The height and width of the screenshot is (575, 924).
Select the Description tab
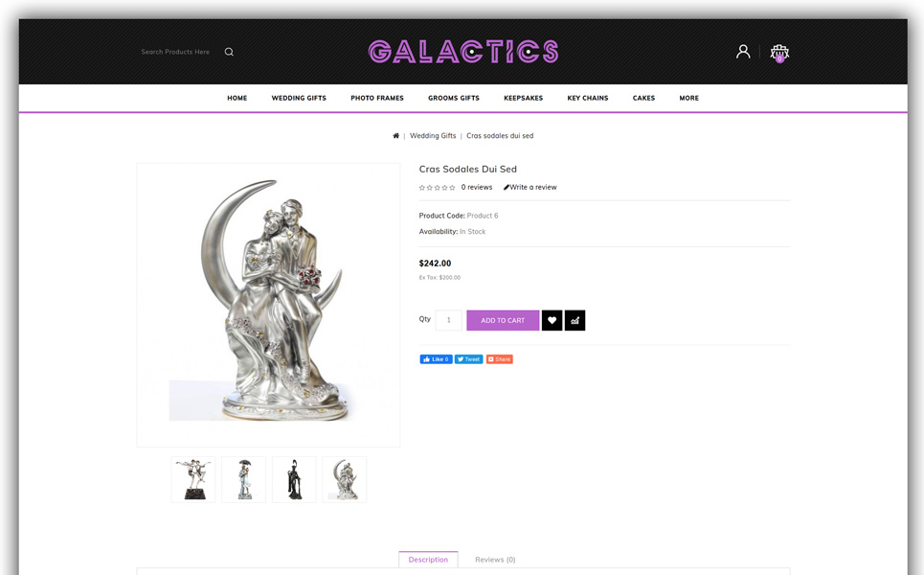click(x=428, y=560)
